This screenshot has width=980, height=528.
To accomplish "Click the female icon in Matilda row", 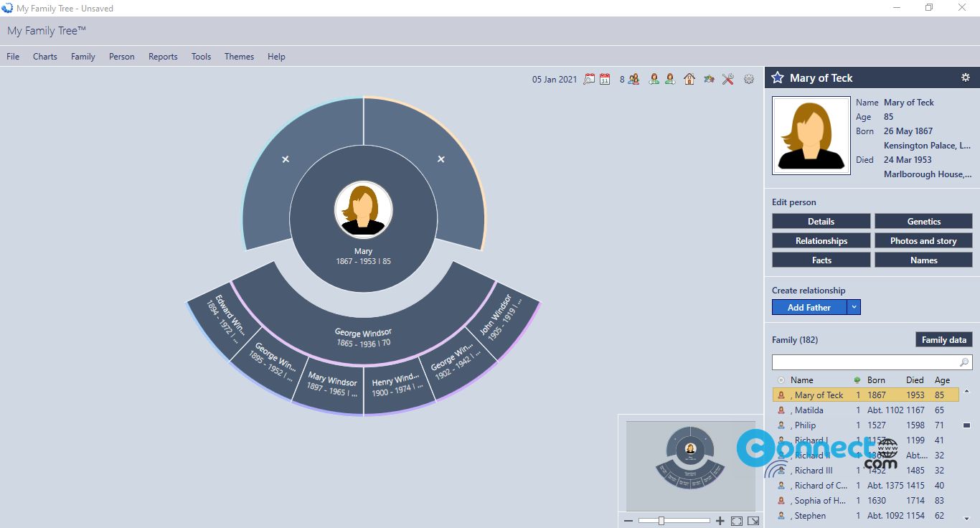I will (x=781, y=410).
